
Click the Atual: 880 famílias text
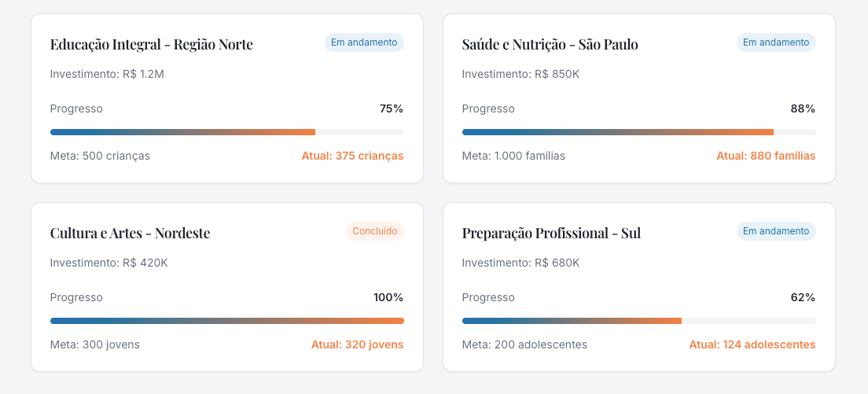click(x=766, y=156)
